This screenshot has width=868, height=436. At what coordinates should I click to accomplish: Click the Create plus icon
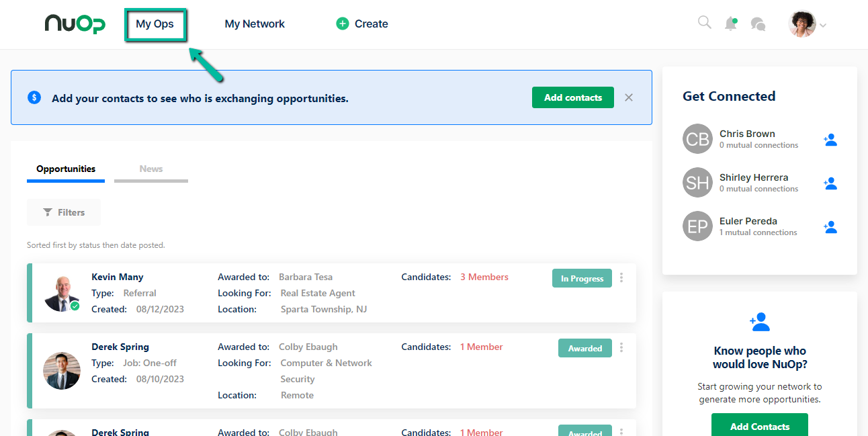point(342,24)
